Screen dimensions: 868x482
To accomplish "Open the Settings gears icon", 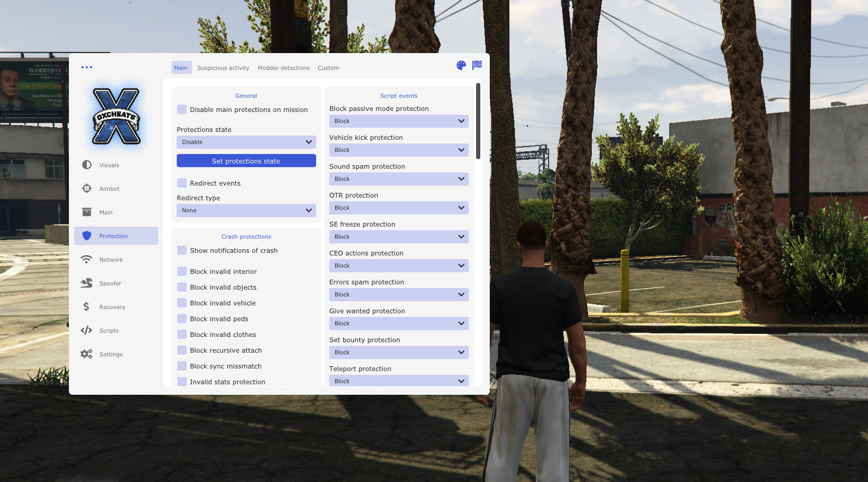I will 87,354.
